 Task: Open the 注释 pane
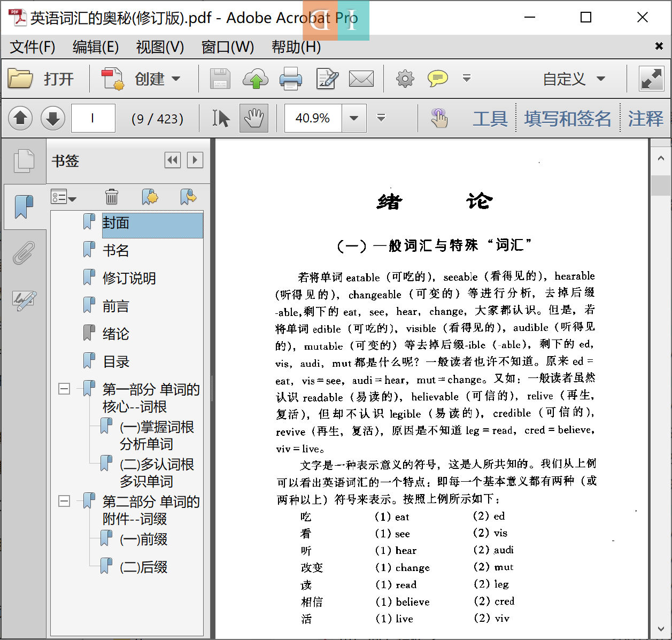pyautogui.click(x=646, y=118)
